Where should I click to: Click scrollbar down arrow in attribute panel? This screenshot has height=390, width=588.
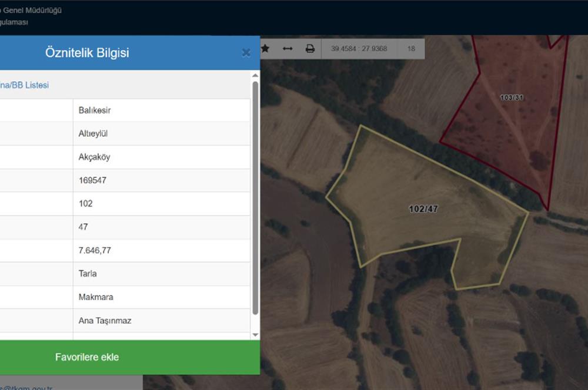click(x=255, y=335)
